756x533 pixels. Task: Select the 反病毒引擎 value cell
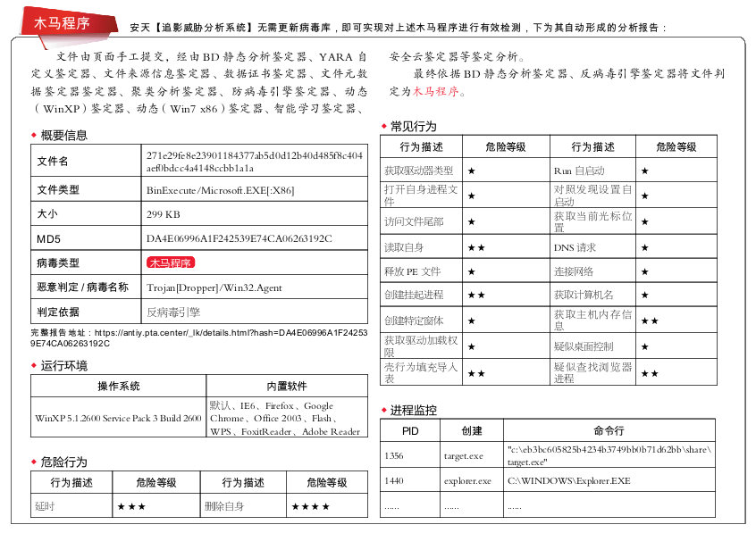point(255,312)
